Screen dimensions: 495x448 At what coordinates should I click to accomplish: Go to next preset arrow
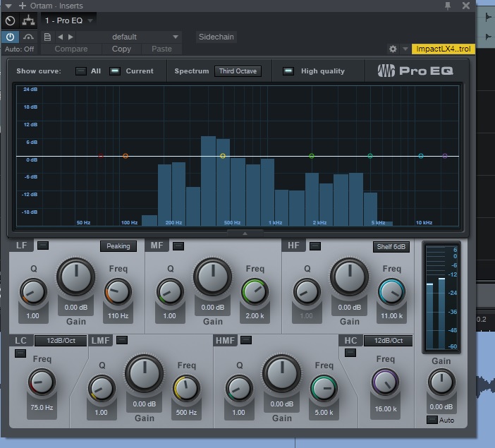tap(71, 37)
